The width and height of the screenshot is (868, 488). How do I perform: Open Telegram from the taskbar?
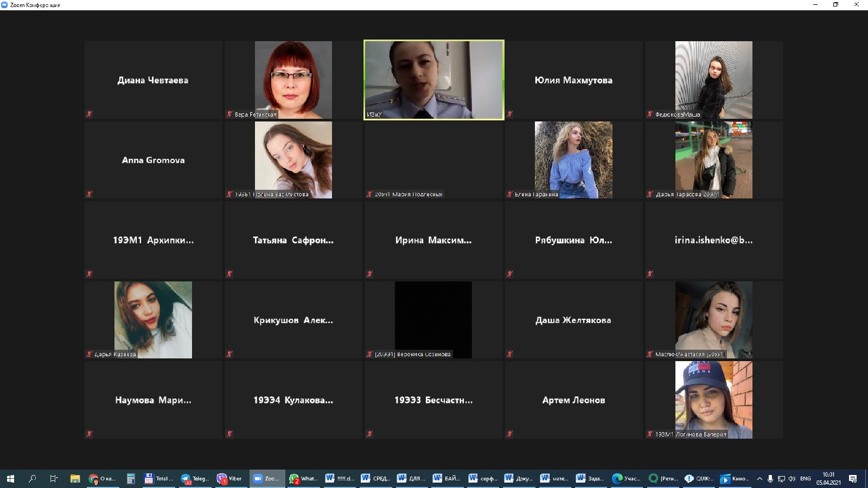194,478
